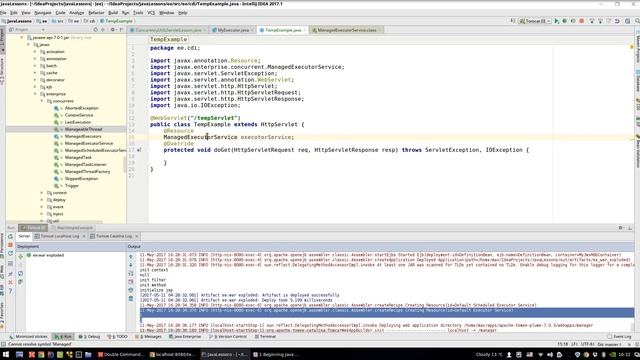Stop the running process in main toolbar
640x360 pixels.
click(x=582, y=21)
